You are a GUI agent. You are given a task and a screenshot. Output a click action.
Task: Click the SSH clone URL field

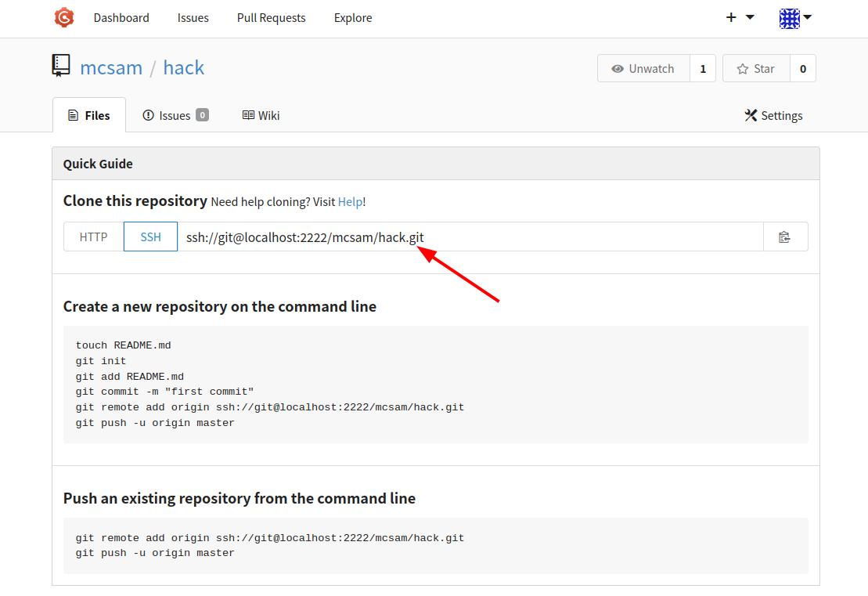[x=470, y=237]
